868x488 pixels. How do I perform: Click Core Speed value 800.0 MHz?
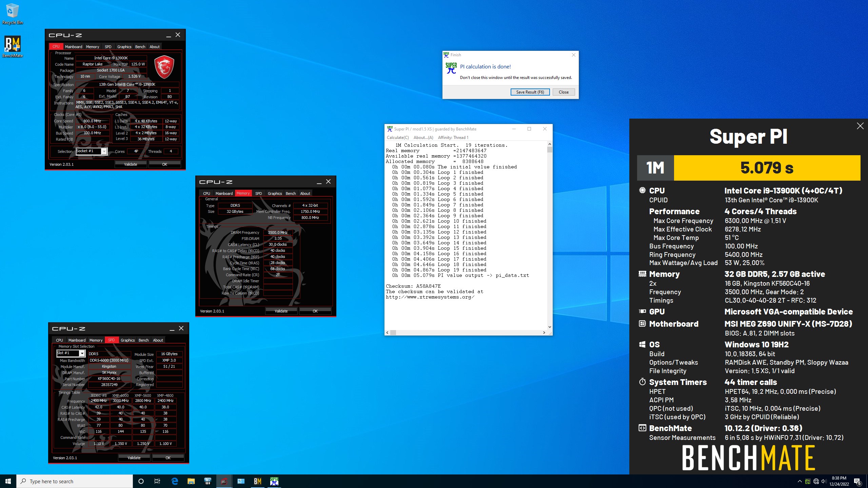click(92, 121)
